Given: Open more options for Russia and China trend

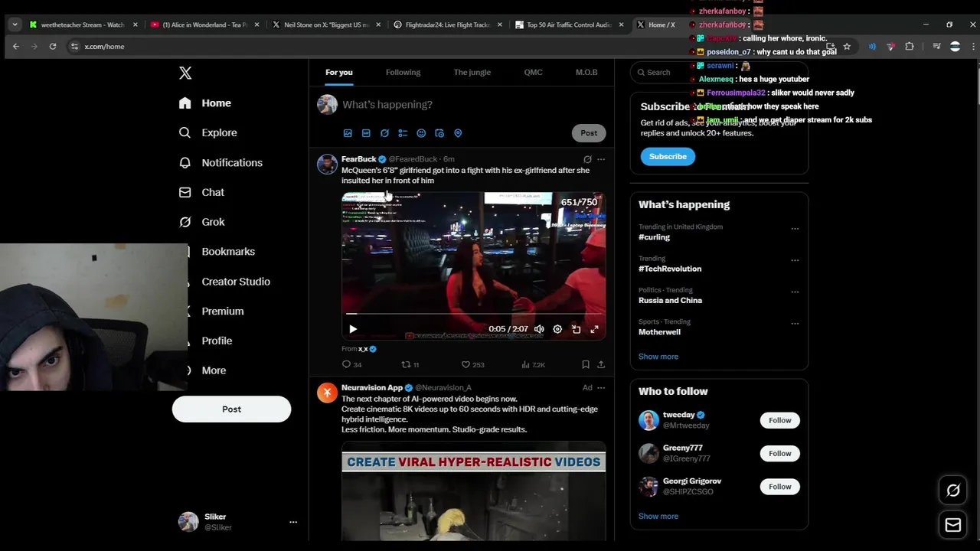Looking at the screenshot, I should coord(795,292).
